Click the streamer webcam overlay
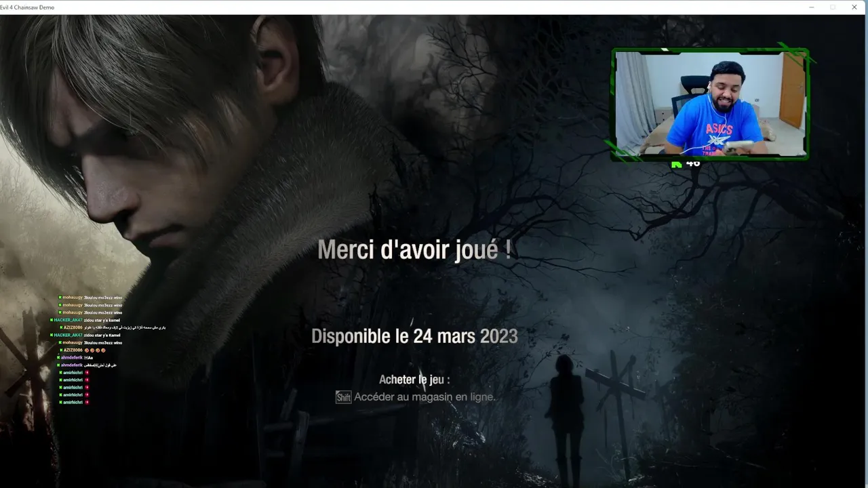The width and height of the screenshot is (868, 488). pos(710,104)
